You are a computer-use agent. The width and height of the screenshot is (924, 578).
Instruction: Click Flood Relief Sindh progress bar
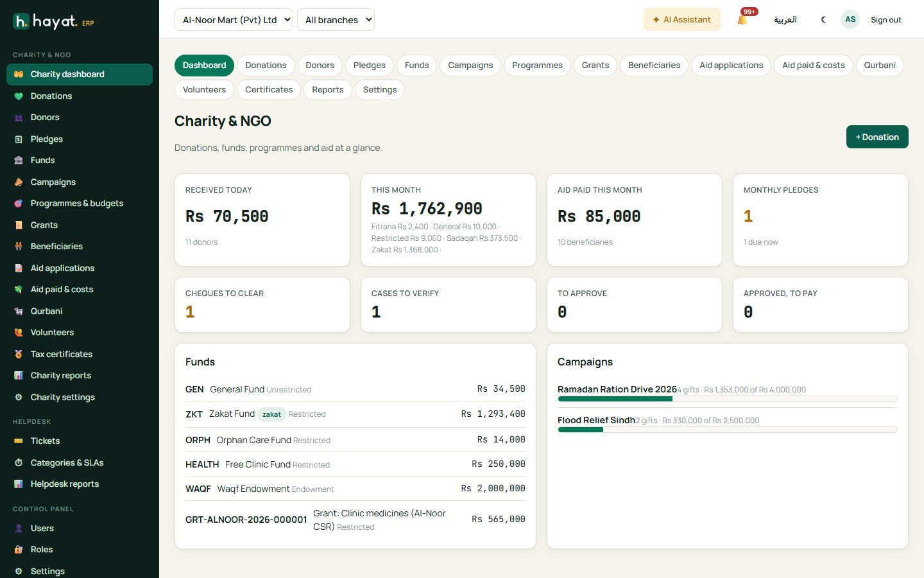727,430
